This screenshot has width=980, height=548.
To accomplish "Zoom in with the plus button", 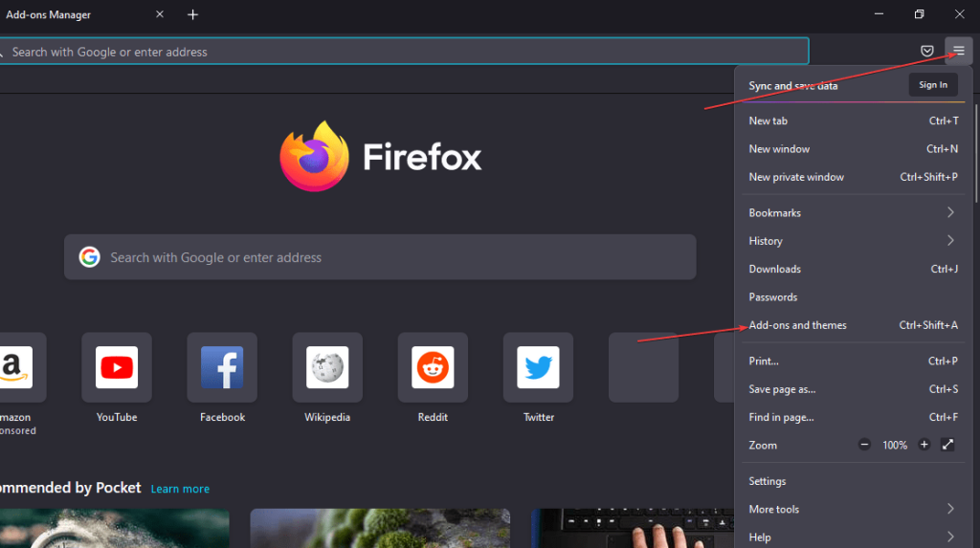I will (924, 445).
